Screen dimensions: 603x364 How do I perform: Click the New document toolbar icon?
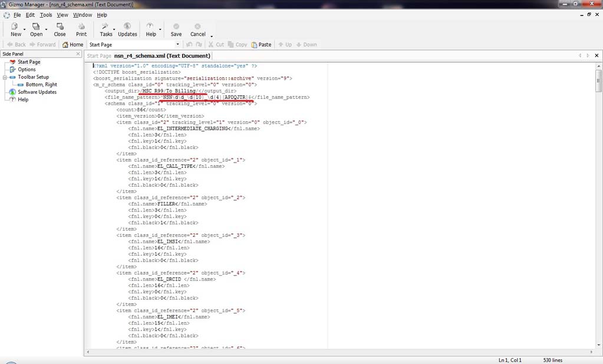[16, 27]
